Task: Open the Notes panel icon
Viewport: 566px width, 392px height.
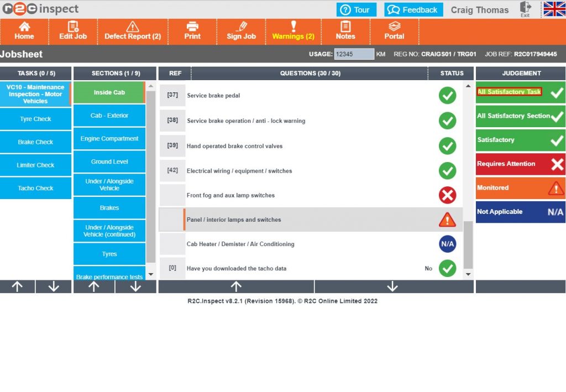Action: click(345, 32)
